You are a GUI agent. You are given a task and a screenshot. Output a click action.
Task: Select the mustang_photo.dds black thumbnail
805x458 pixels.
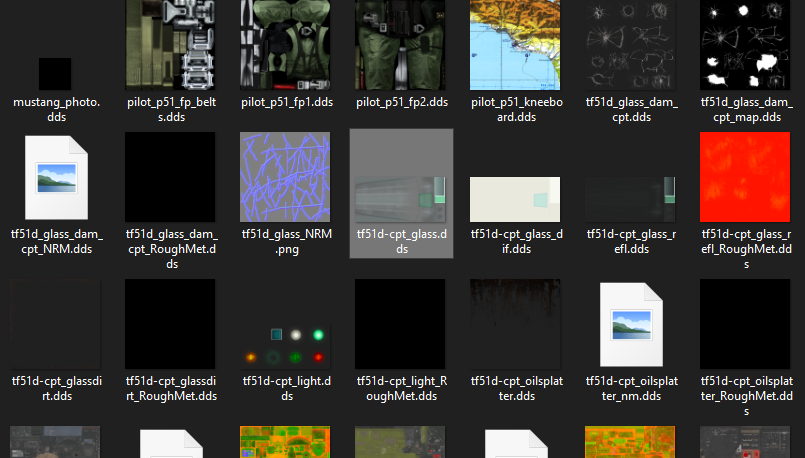point(55,74)
